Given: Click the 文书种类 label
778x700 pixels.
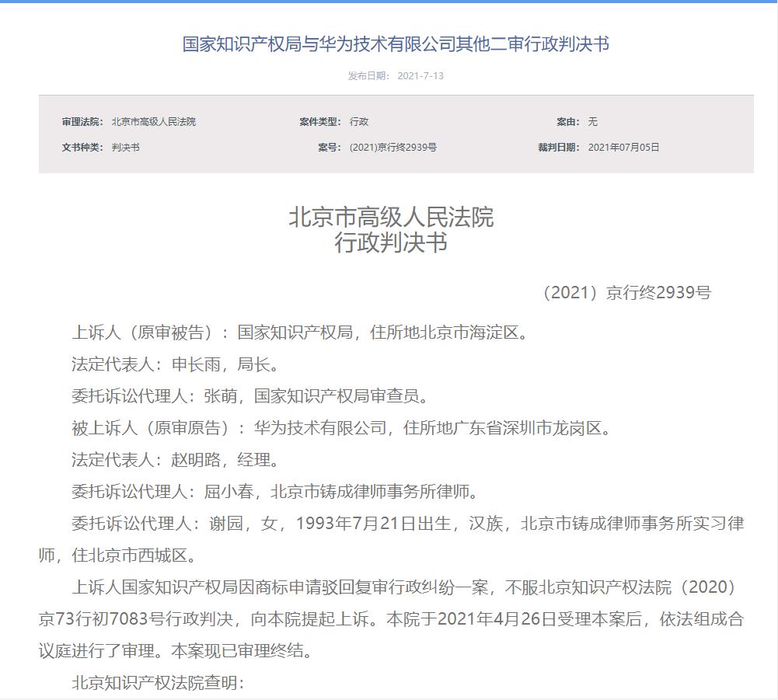Looking at the screenshot, I should tap(82, 148).
